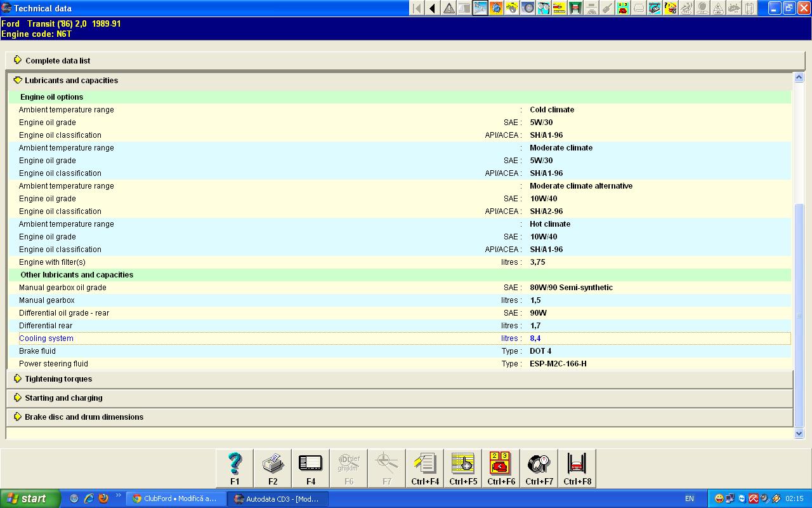This screenshot has width=812, height=508.
Task: Open the Complete data list
Action: 57,61
